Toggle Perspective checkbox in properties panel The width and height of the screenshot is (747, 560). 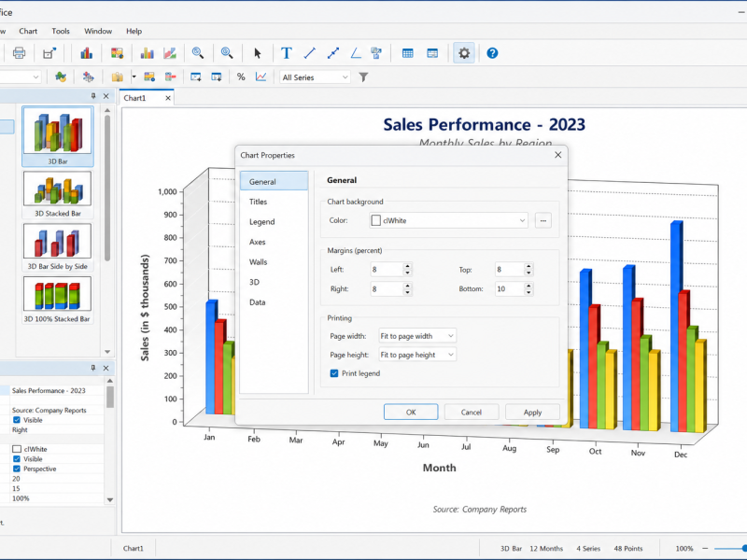point(17,469)
